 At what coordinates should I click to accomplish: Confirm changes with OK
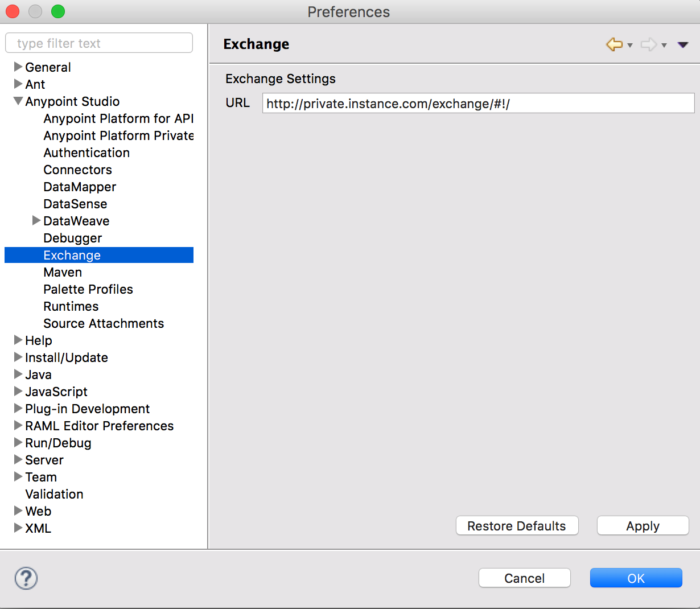pyautogui.click(x=636, y=578)
